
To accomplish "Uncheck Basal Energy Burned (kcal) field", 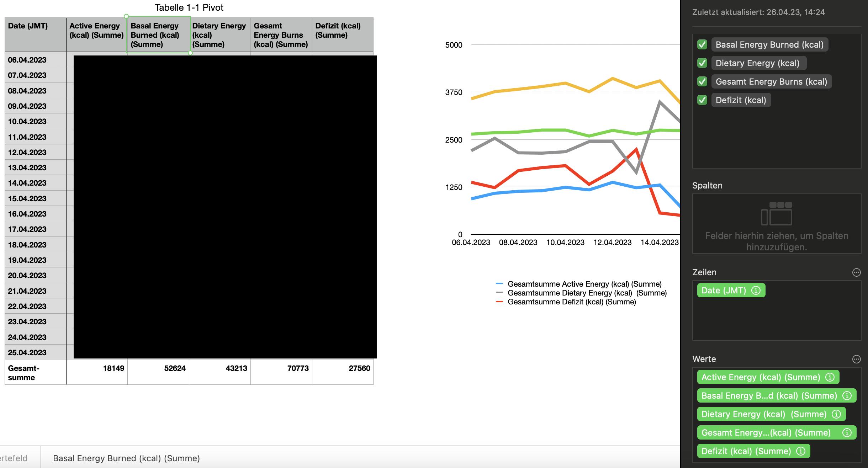I will (x=702, y=45).
